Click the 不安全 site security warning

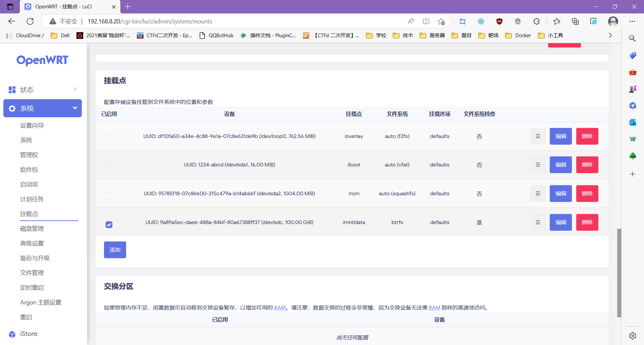click(x=63, y=21)
